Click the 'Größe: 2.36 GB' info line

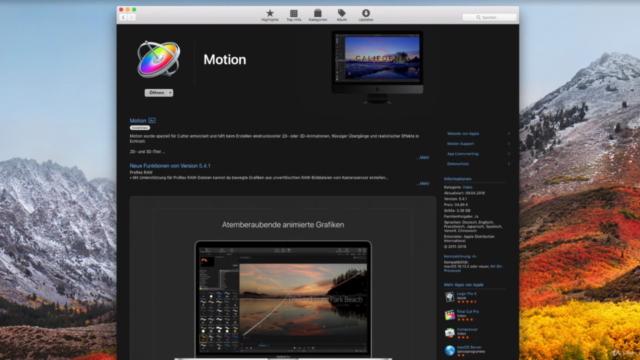457,211
